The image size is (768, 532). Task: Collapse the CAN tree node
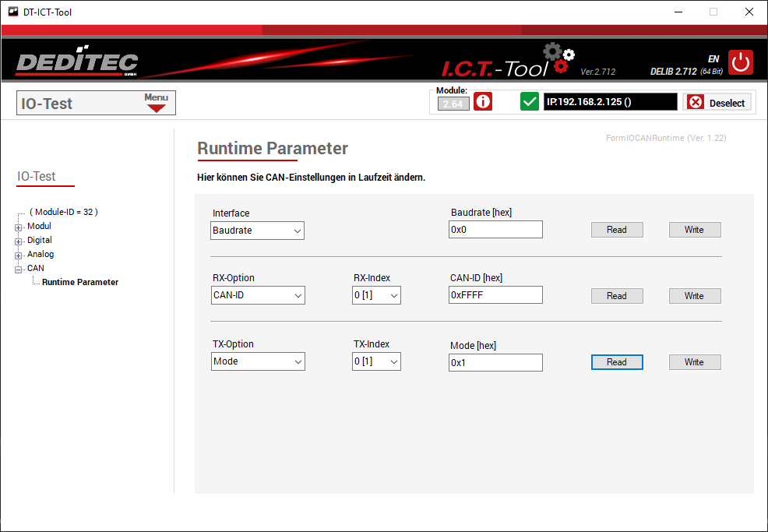pos(19,269)
